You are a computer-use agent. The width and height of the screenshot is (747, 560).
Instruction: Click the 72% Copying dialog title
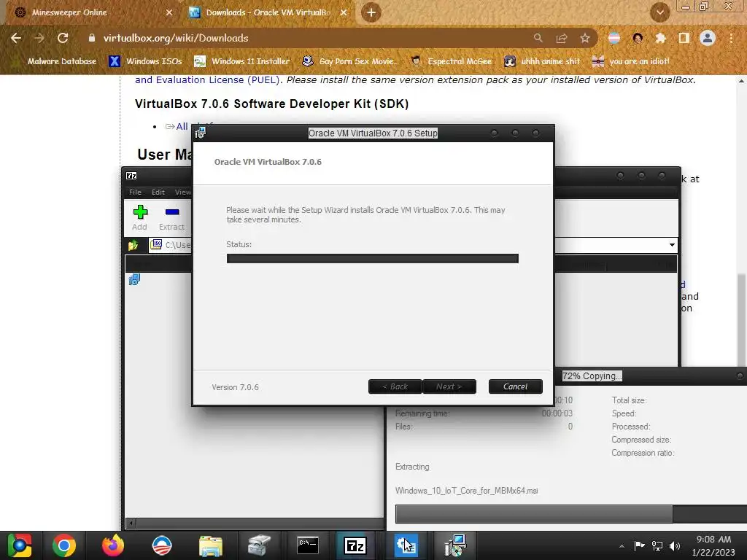coord(592,376)
